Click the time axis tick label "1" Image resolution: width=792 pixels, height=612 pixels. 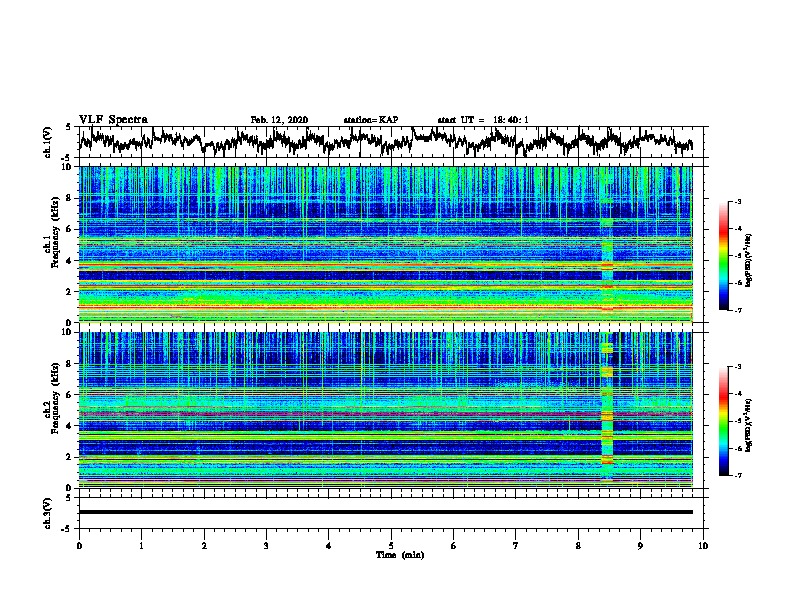point(141,546)
